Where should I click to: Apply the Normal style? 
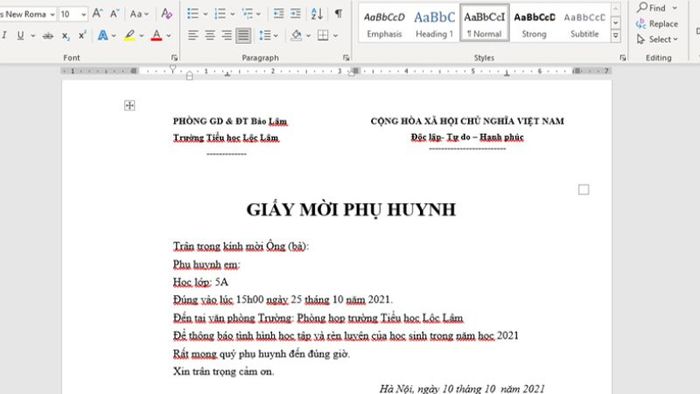click(x=484, y=24)
